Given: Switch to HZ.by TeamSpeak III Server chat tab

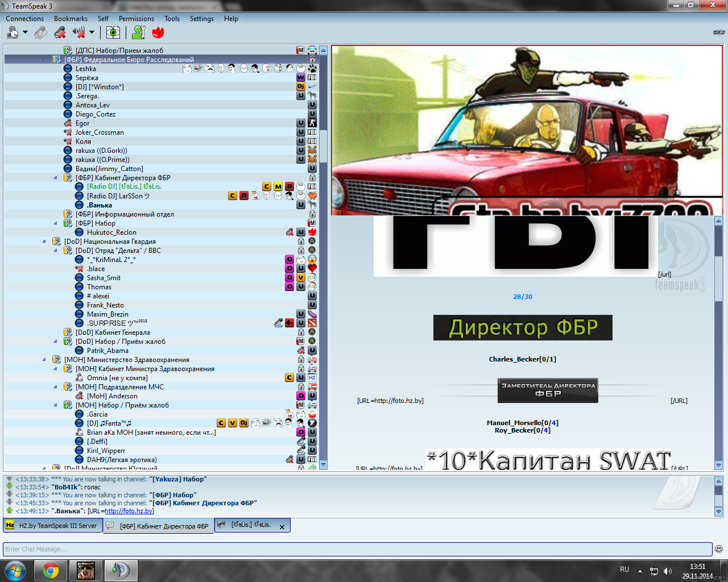Looking at the screenshot, I should 52,526.
